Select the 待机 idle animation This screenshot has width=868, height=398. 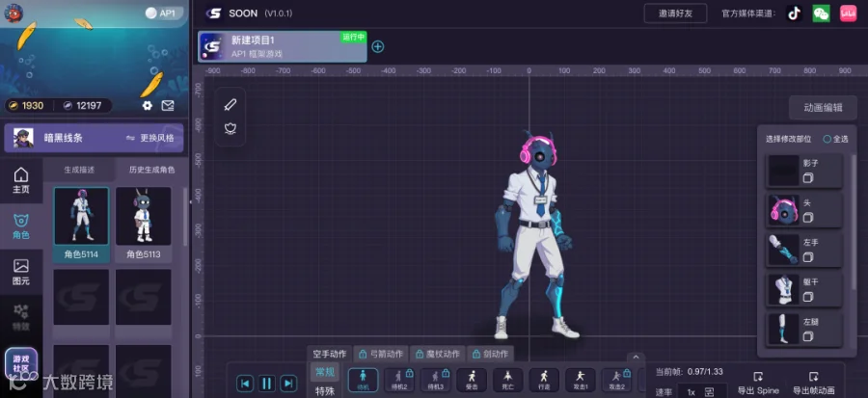(364, 380)
